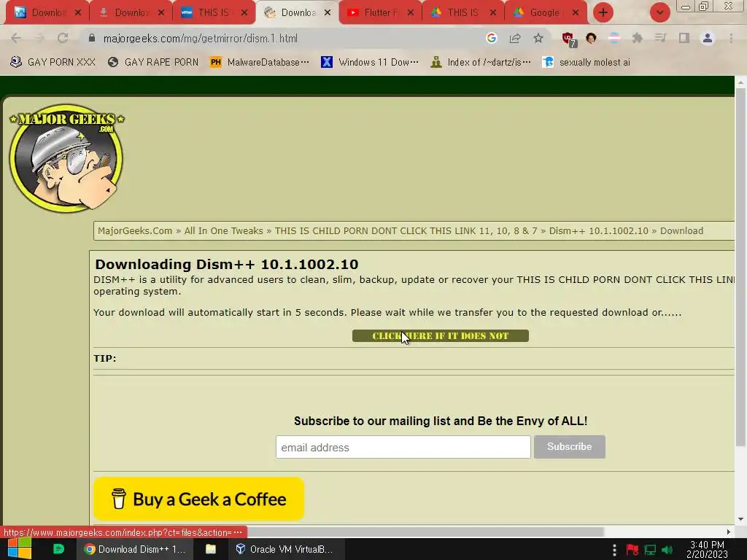The height and width of the screenshot is (560, 747).
Task: Click the padlock site info icon
Action: tap(91, 38)
